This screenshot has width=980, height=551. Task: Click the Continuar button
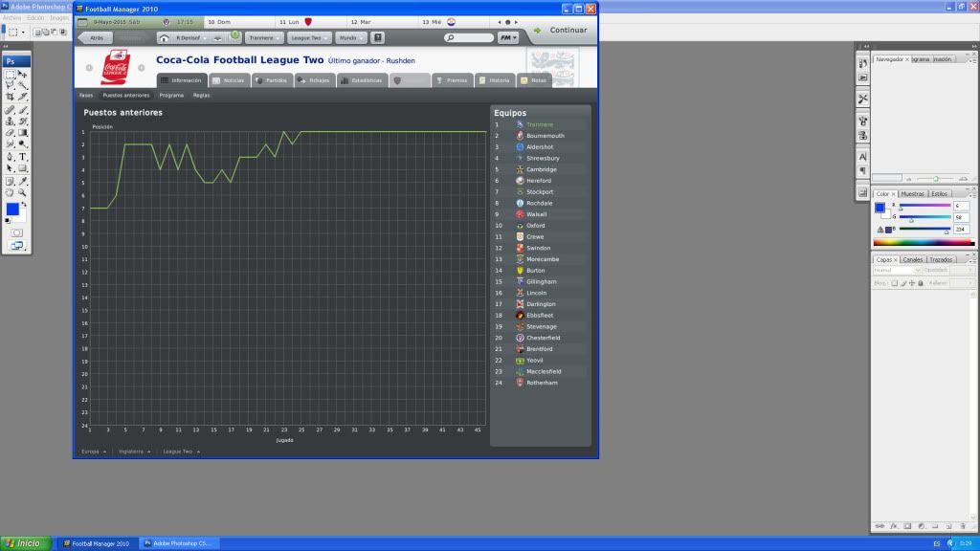tap(562, 30)
